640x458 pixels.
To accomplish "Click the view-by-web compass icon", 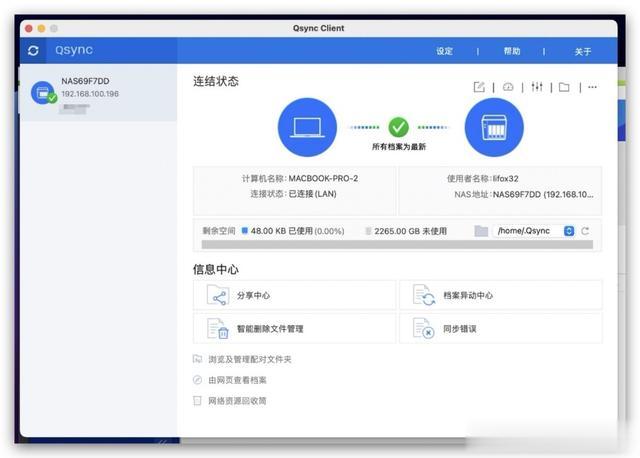I will coord(197,380).
